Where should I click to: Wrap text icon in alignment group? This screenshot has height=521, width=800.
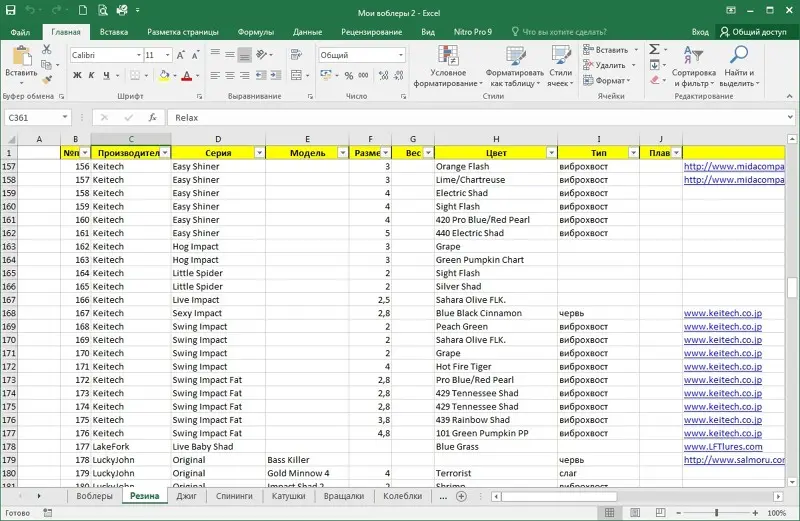tap(296, 55)
